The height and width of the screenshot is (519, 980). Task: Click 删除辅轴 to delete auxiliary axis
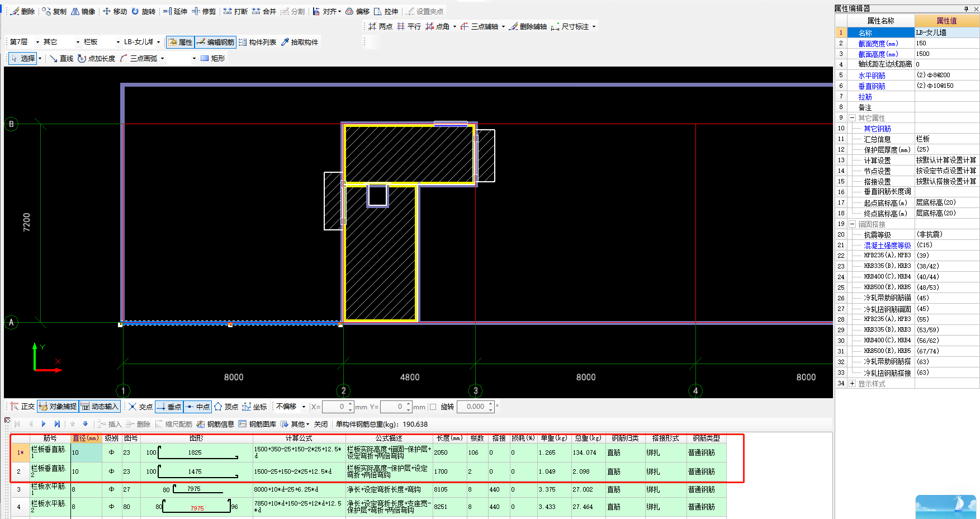click(x=528, y=26)
